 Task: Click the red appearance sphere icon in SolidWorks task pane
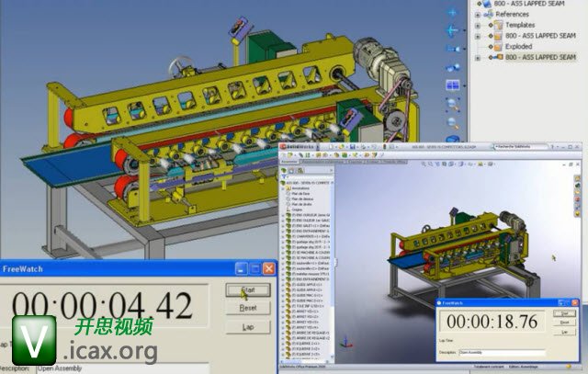[x=578, y=199]
